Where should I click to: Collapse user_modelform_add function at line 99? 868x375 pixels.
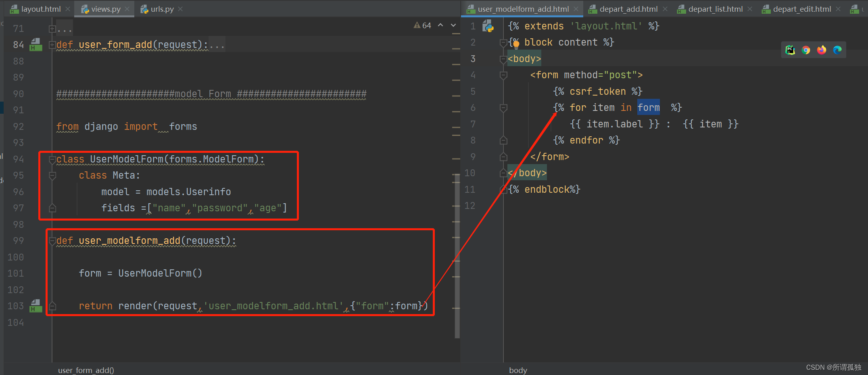point(52,241)
